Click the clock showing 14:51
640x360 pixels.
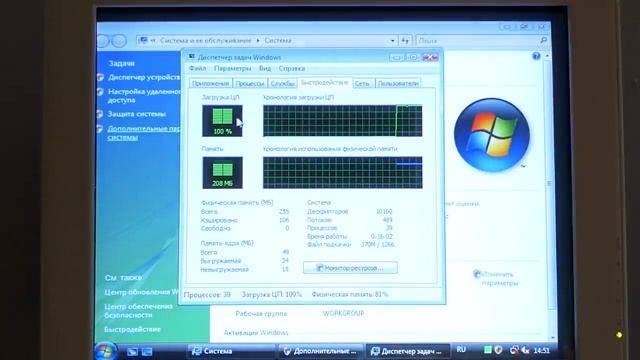coord(541,350)
